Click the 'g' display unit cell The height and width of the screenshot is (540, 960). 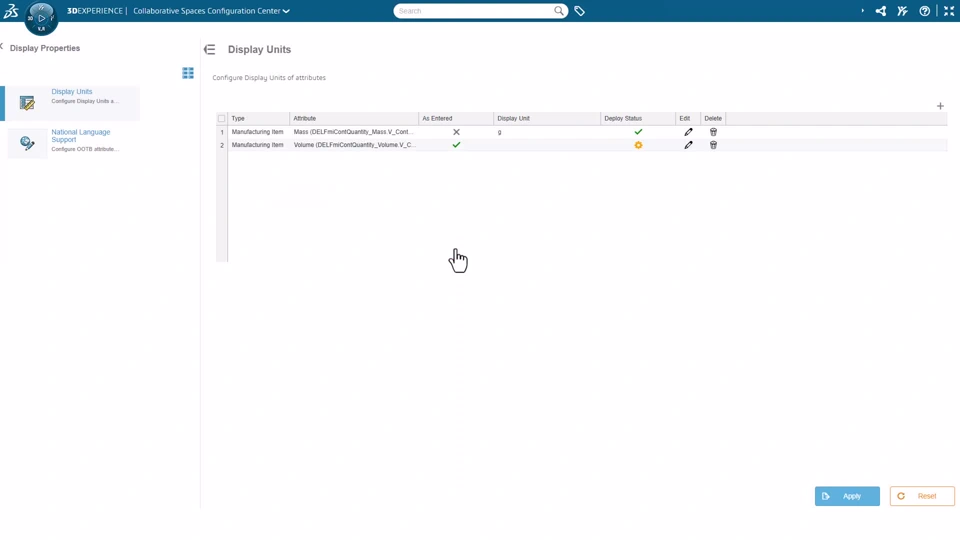(x=547, y=132)
